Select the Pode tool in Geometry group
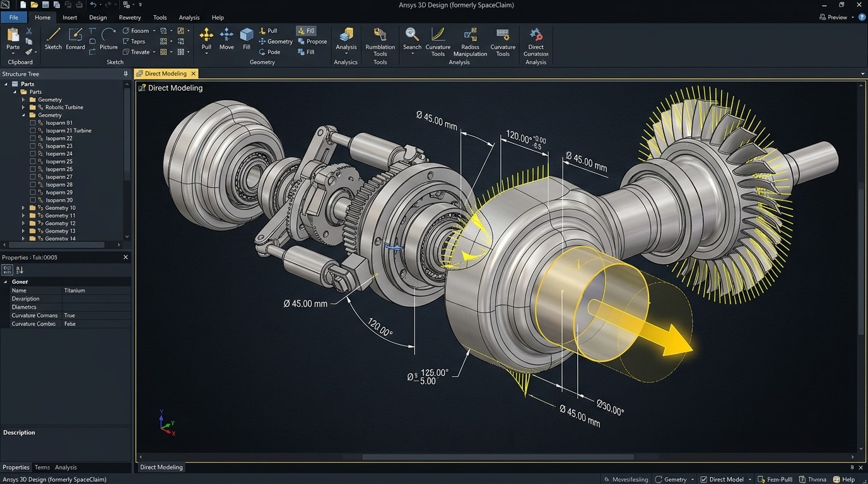 click(269, 52)
